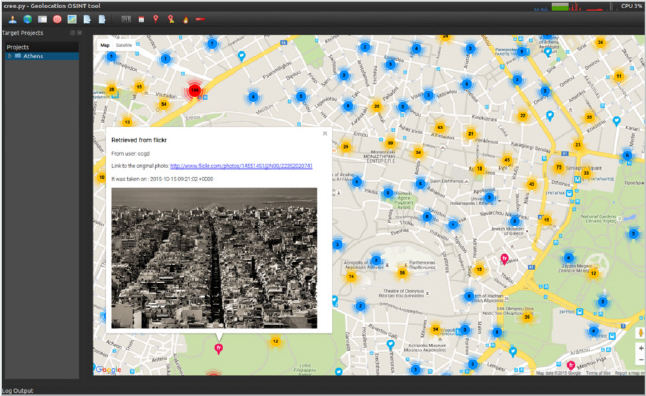Image resolution: width=646 pixels, height=396 pixels.
Task: Zoom in the map with plus
Action: tap(641, 348)
